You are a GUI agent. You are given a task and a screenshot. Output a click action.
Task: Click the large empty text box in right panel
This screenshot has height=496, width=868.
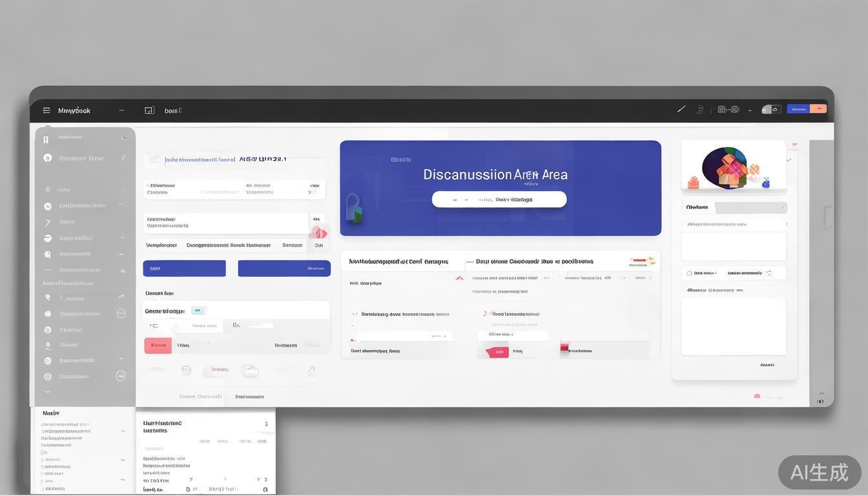734,326
